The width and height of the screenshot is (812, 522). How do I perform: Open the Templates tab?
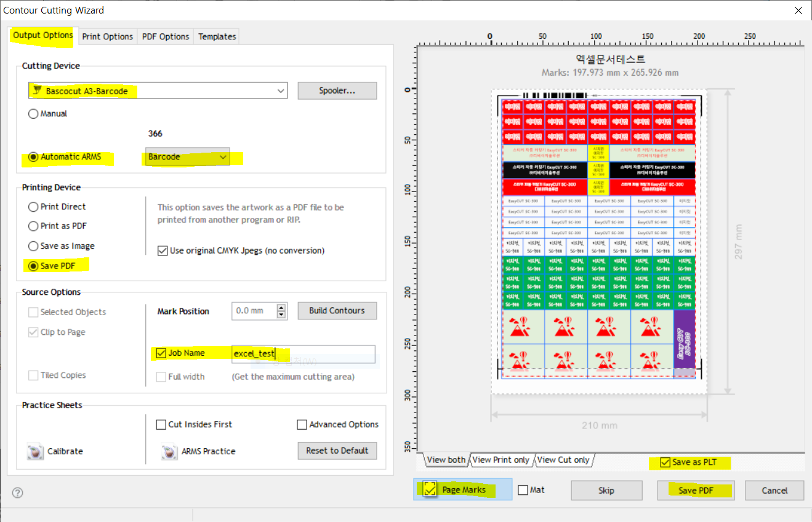click(217, 36)
